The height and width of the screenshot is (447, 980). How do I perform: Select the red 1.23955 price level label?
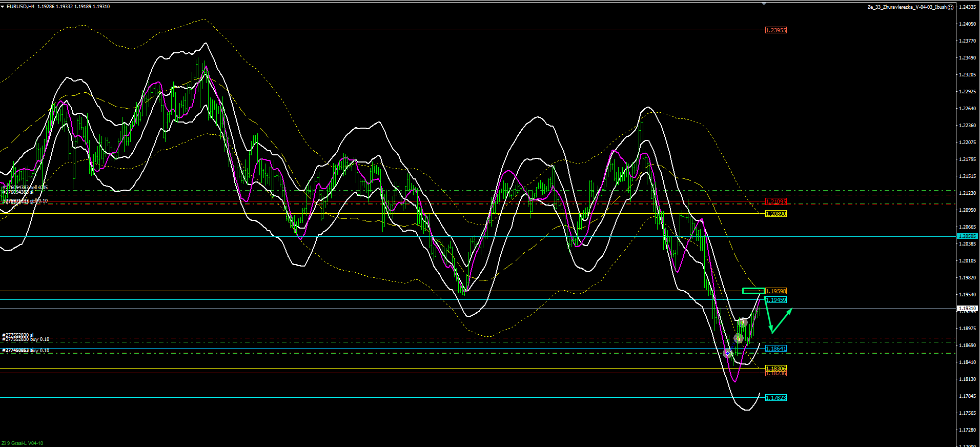pyautogui.click(x=776, y=30)
